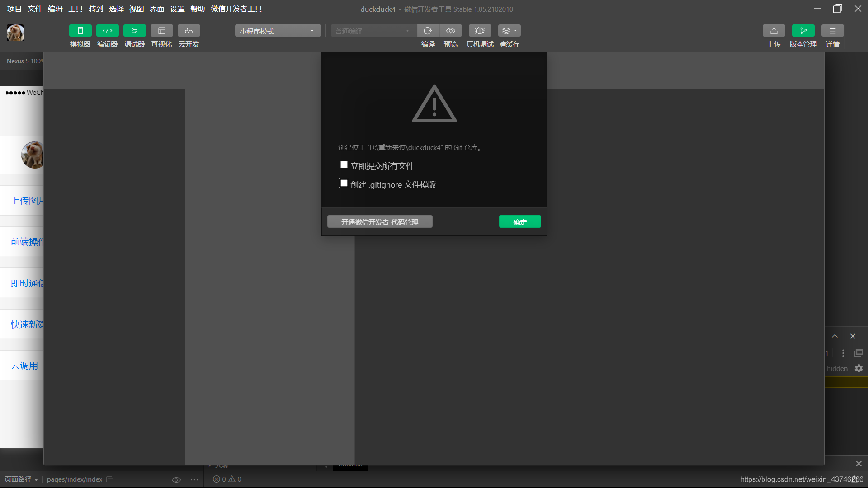
Task: Open the 帮助 menu
Action: [x=198, y=9]
